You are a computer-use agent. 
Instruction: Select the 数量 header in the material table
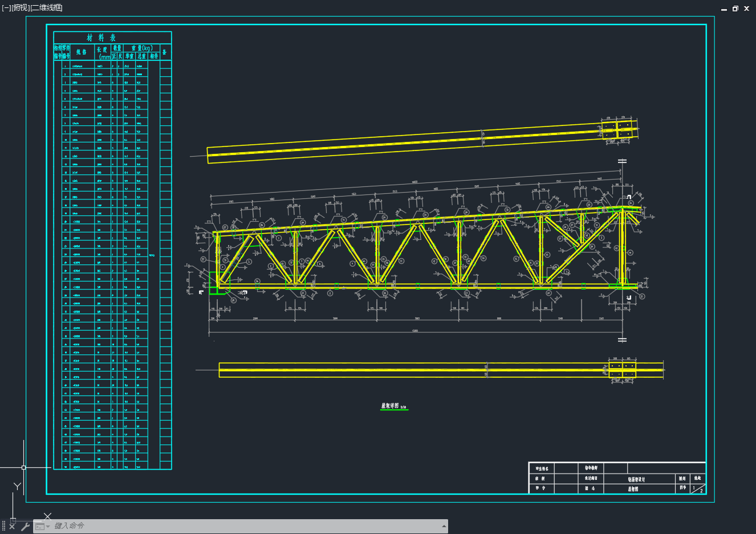click(117, 48)
